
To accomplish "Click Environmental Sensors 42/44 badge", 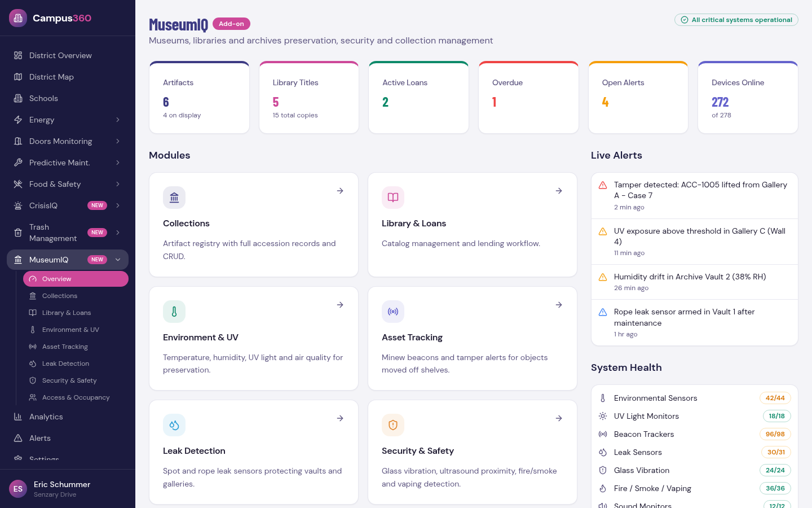I will tap(775, 398).
